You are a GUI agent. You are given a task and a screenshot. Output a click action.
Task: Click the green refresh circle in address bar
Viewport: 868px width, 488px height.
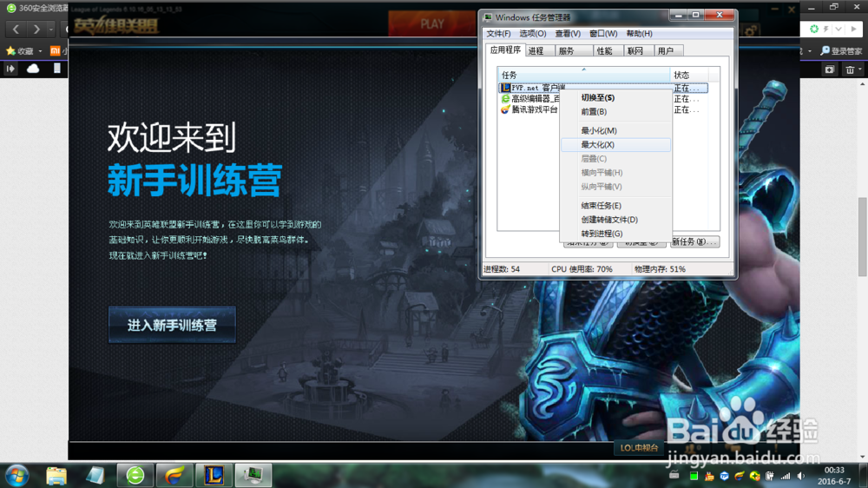(x=814, y=29)
